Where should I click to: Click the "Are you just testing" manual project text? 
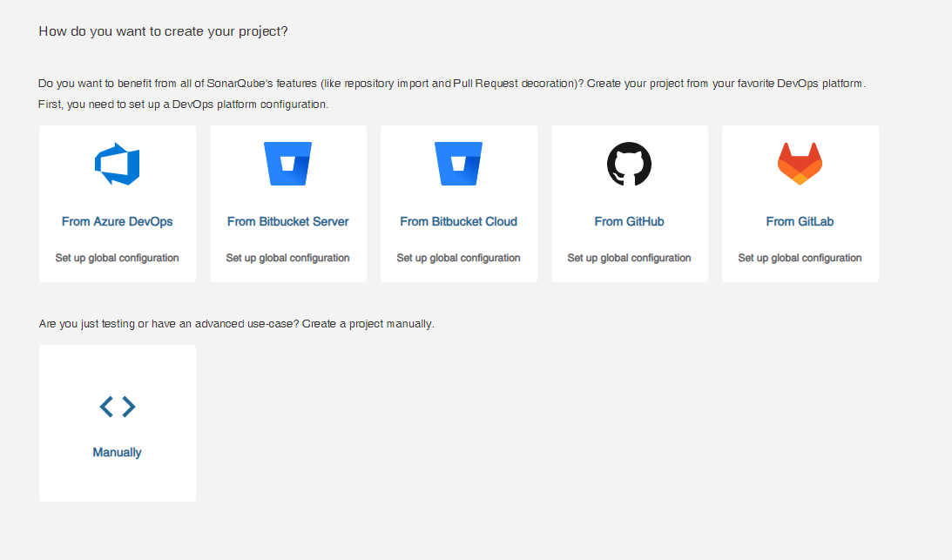click(x=236, y=324)
